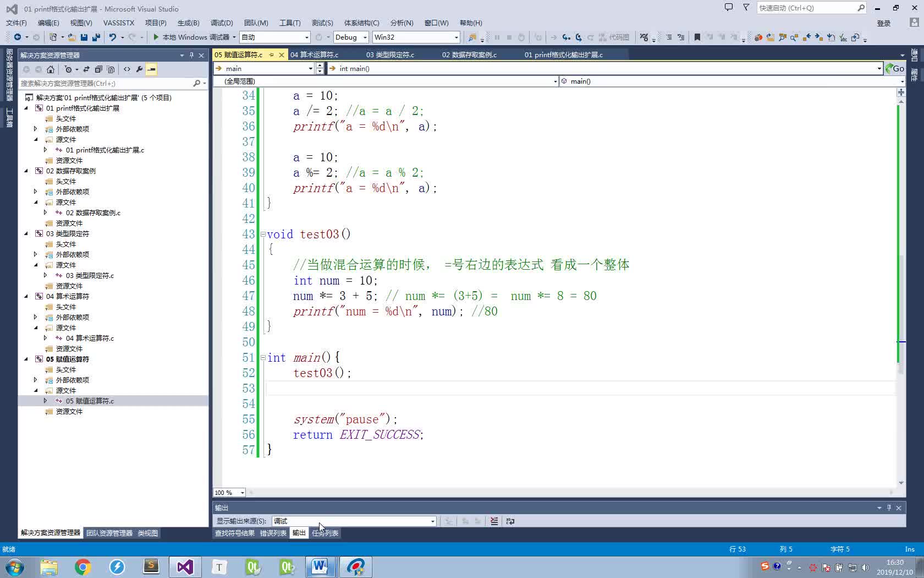Open the Win32 platform dropdown

point(416,37)
